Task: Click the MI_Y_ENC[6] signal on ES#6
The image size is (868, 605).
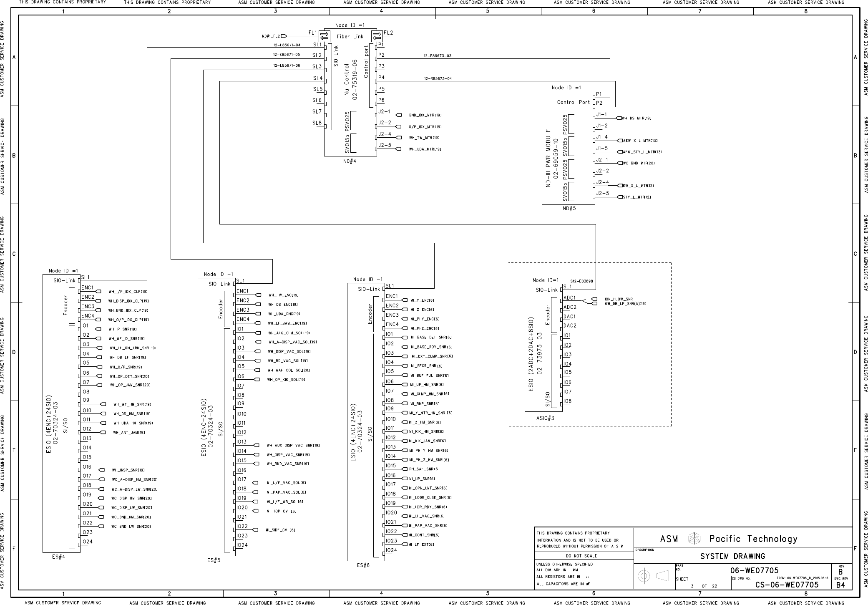Action: [422, 300]
